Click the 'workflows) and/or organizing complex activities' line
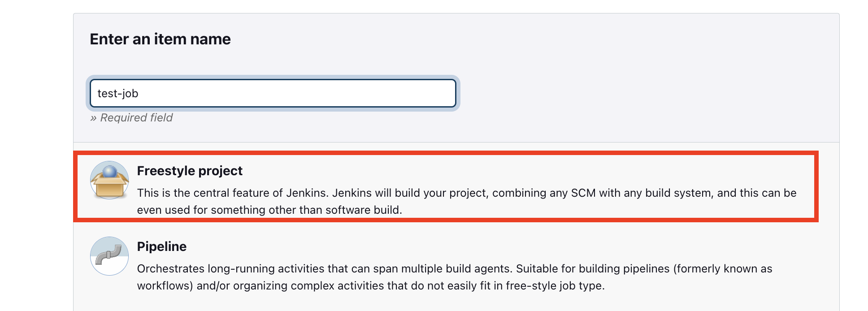 (x=371, y=286)
